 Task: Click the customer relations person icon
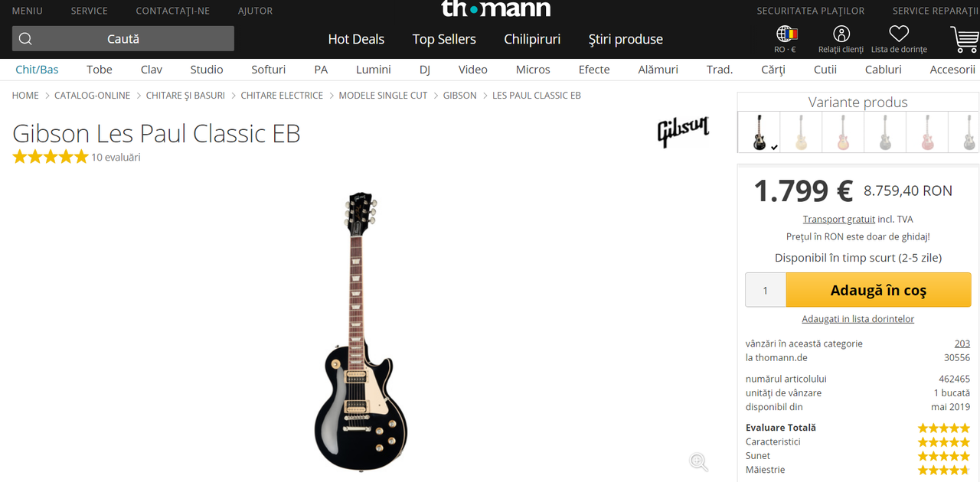[841, 34]
